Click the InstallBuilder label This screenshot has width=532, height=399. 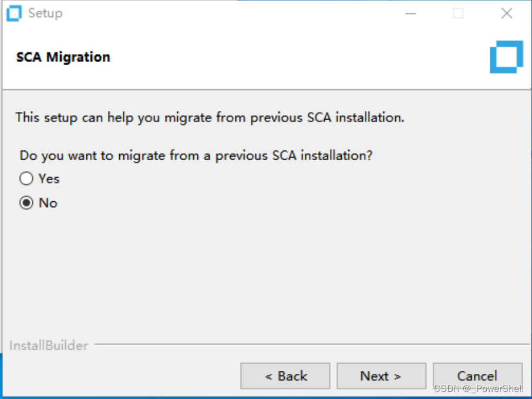[49, 346]
